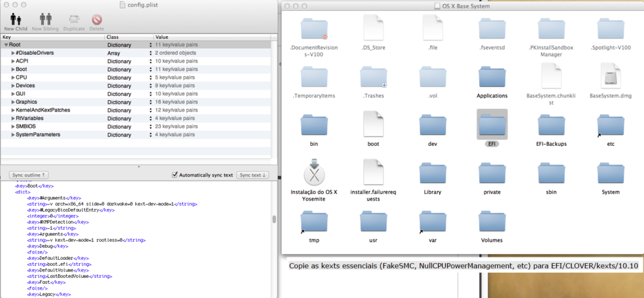Viewport: 644px width, 298px height.
Task: Open the System folder
Action: (611, 173)
